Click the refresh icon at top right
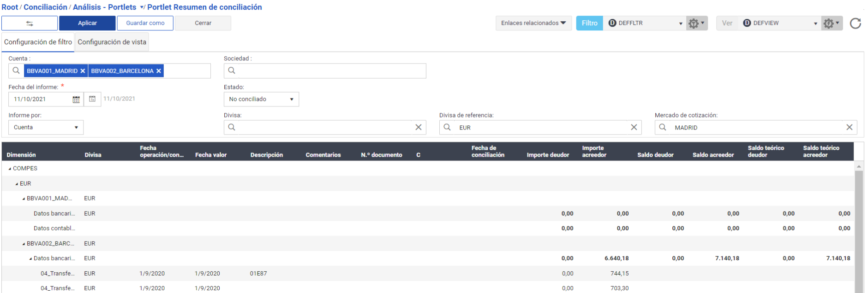The image size is (868, 293). pos(855,23)
